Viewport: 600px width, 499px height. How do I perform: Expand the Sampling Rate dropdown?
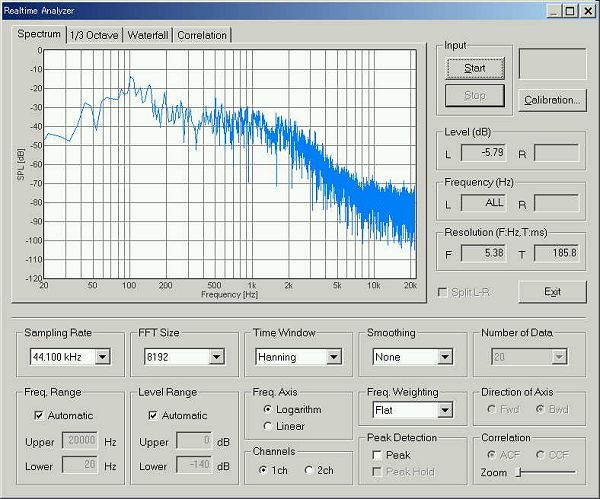tap(102, 356)
